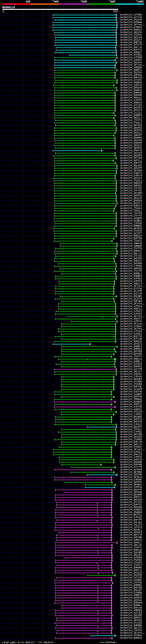Choose the UniRef100_P93562 entry

tap(131, 635)
